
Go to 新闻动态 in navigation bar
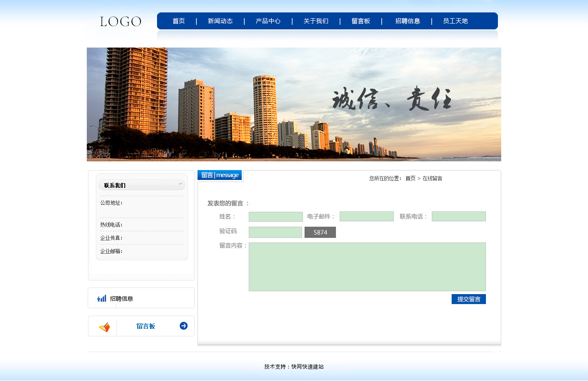point(220,21)
